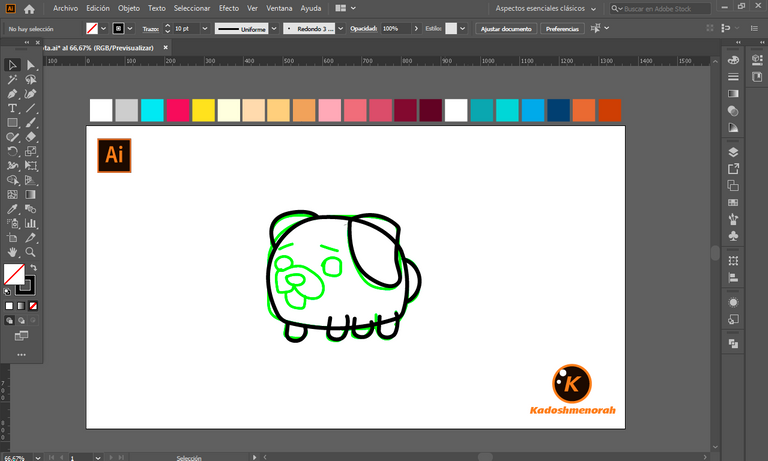Open the Objeto menu

point(129,8)
